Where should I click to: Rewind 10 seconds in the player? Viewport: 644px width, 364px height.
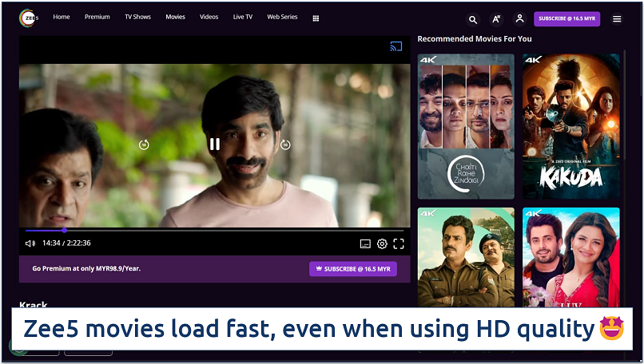[x=144, y=144]
